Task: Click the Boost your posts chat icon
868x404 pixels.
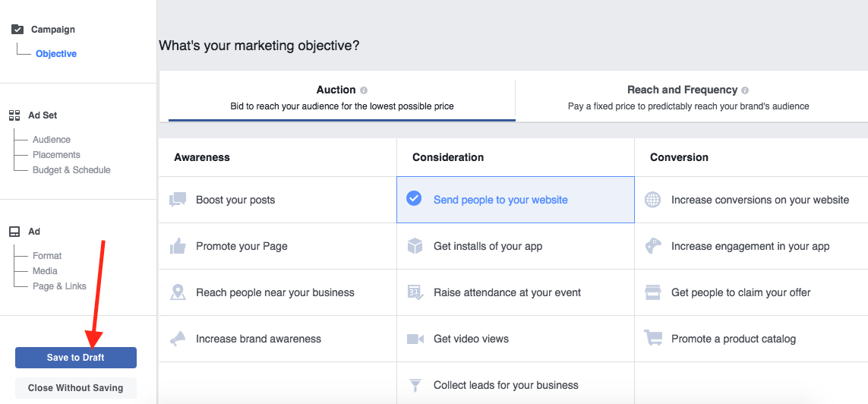Action: (178, 200)
